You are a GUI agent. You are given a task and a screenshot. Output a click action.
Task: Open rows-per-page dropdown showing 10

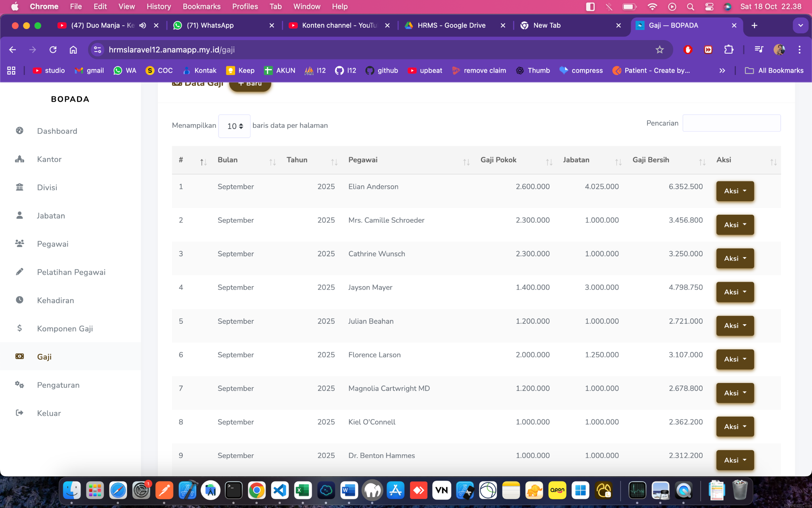pyautogui.click(x=234, y=126)
